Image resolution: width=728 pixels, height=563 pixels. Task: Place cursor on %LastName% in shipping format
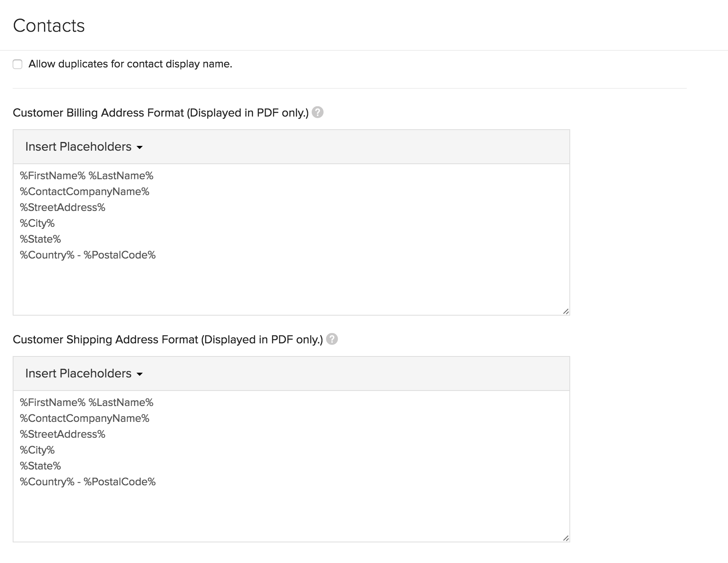tap(121, 402)
